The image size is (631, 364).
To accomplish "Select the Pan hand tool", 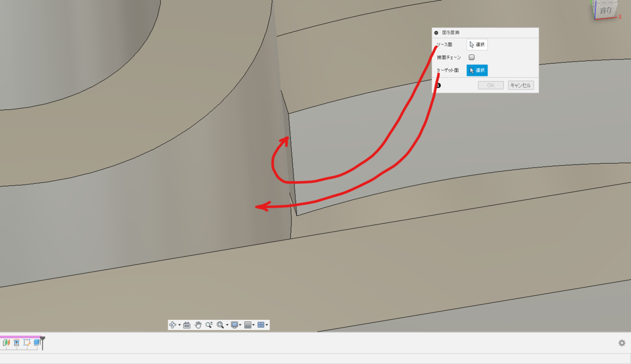I will (198, 325).
